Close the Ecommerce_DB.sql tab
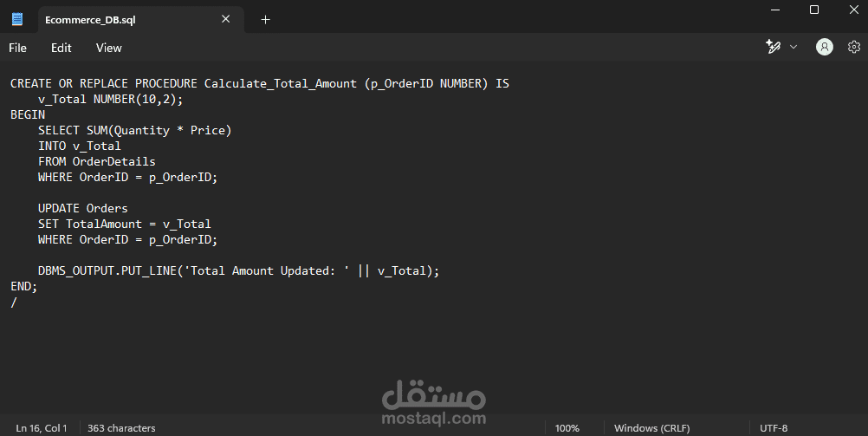The width and height of the screenshot is (868, 436). [x=225, y=19]
